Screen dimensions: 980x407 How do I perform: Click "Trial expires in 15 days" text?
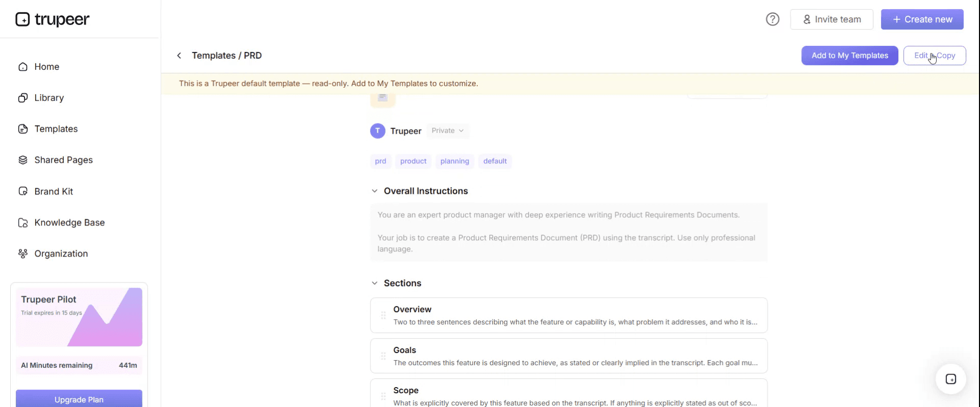click(x=52, y=313)
